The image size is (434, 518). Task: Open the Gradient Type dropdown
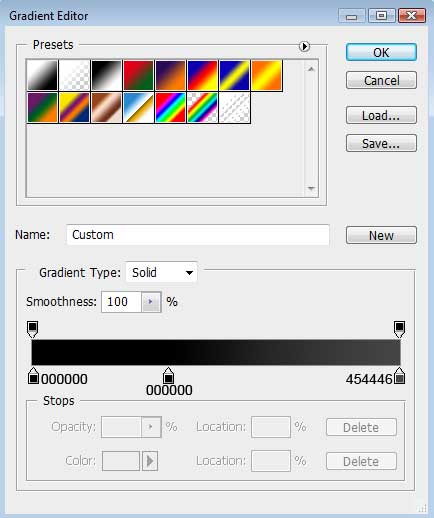[x=161, y=273]
